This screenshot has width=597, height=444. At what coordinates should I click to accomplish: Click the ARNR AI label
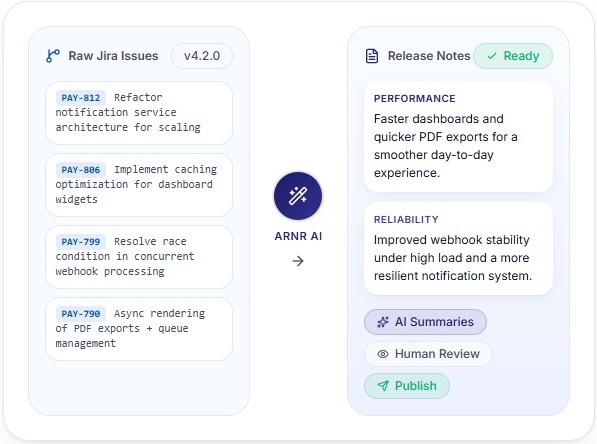point(298,236)
